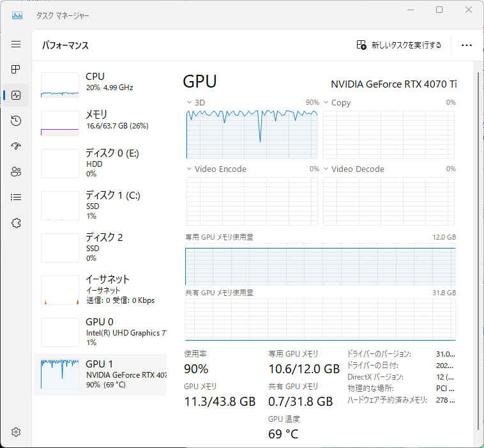Select CPU in the performance list

(x=100, y=84)
